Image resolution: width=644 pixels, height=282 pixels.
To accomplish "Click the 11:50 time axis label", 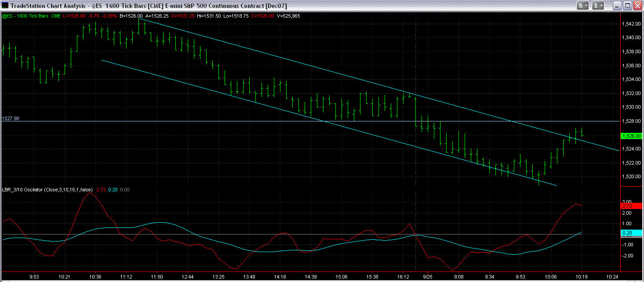I will (x=157, y=277).
